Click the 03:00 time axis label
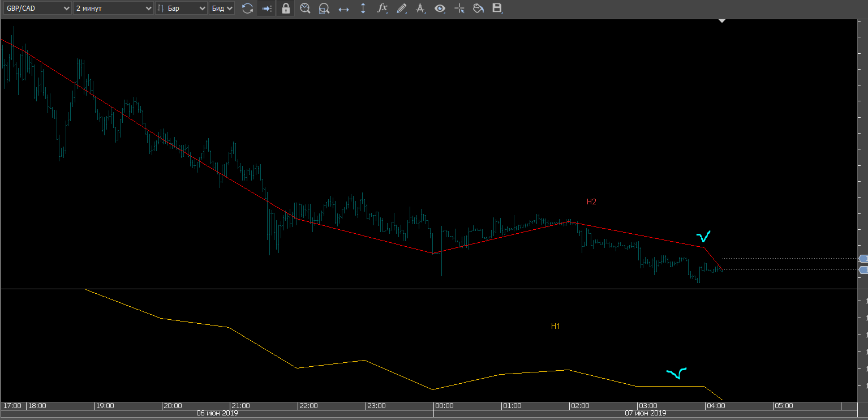Screen dimensions: 868x420 pyautogui.click(x=648, y=406)
